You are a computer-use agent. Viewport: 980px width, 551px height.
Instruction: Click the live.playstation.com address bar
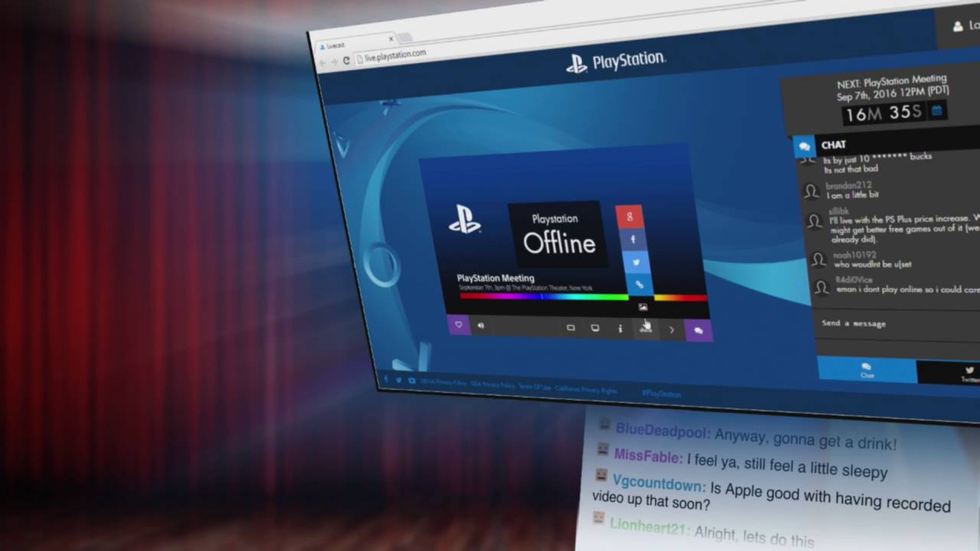(x=396, y=56)
